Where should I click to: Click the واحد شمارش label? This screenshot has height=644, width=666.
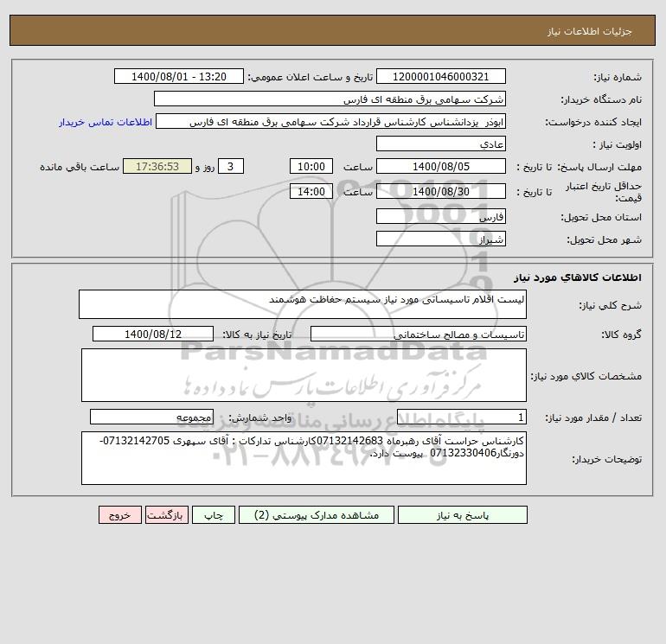(x=260, y=418)
